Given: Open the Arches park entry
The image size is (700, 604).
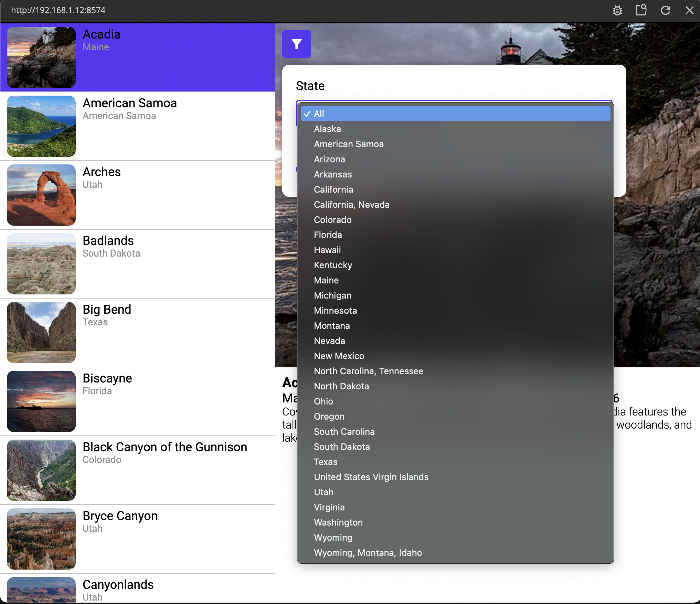Looking at the screenshot, I should tap(138, 195).
